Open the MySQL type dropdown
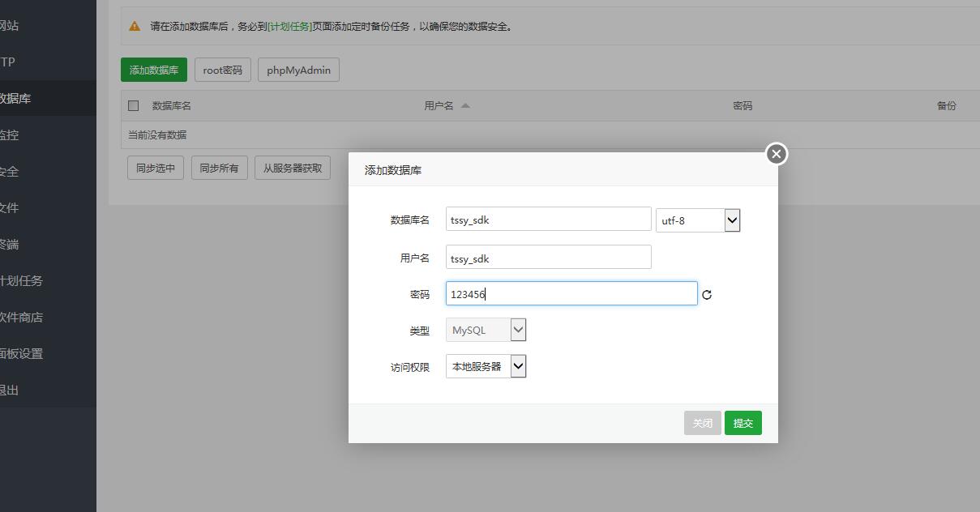 (x=486, y=330)
